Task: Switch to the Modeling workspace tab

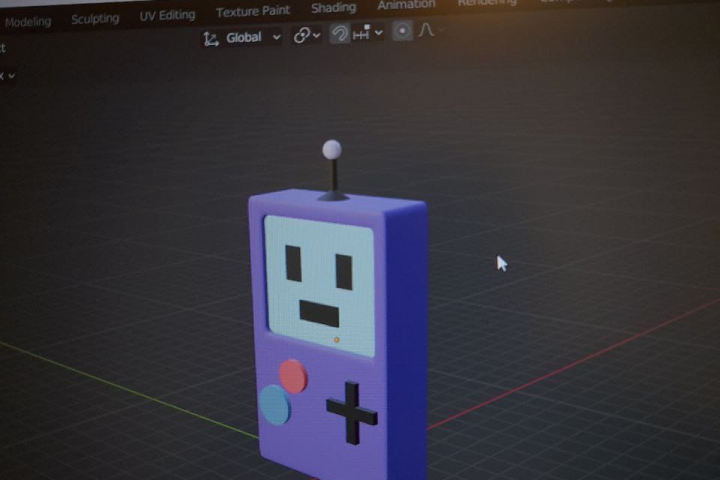Action: point(28,22)
